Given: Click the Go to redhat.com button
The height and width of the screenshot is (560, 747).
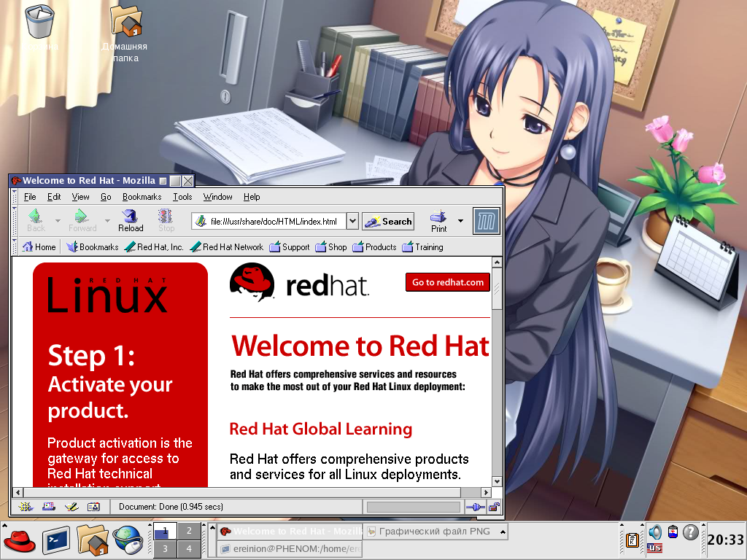Looking at the screenshot, I should coord(448,283).
